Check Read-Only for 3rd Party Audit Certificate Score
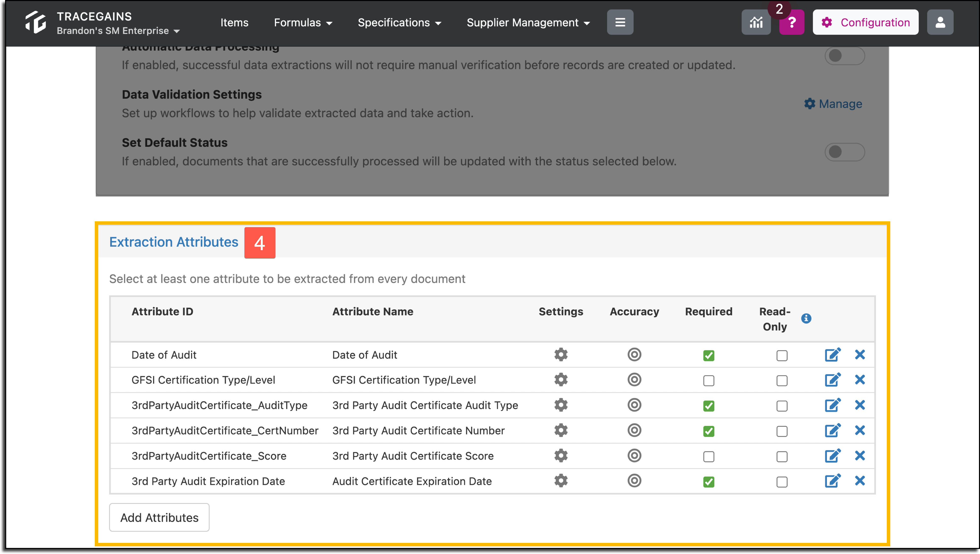 click(782, 457)
